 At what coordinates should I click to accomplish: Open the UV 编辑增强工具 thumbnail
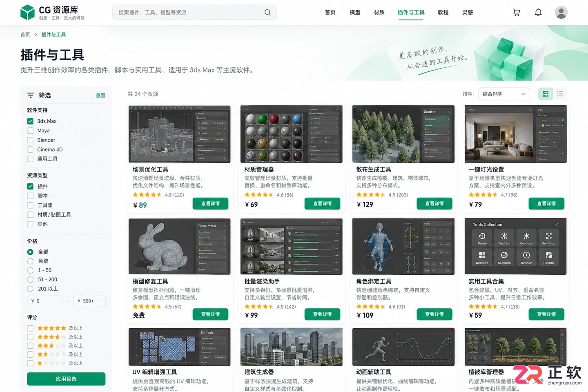click(x=180, y=347)
